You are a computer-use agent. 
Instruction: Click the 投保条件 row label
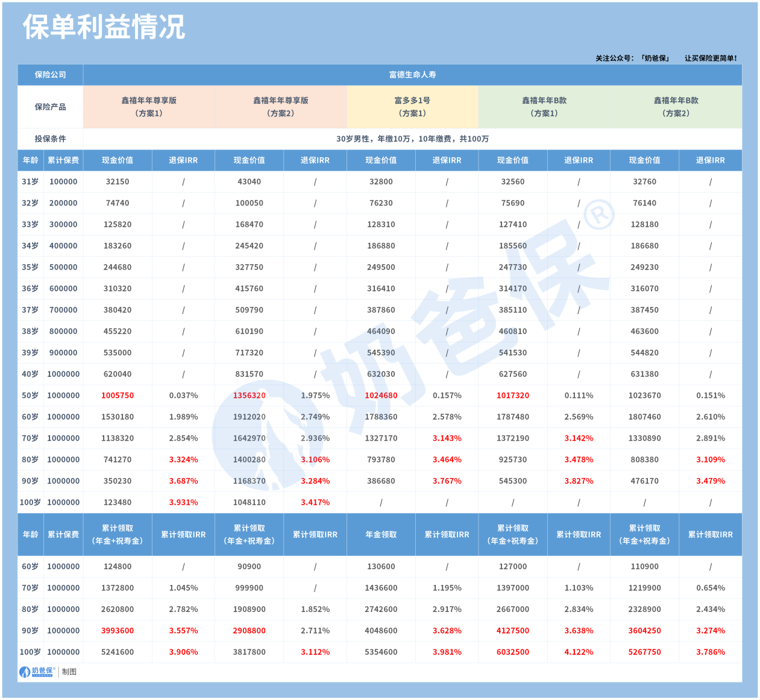pos(51,139)
